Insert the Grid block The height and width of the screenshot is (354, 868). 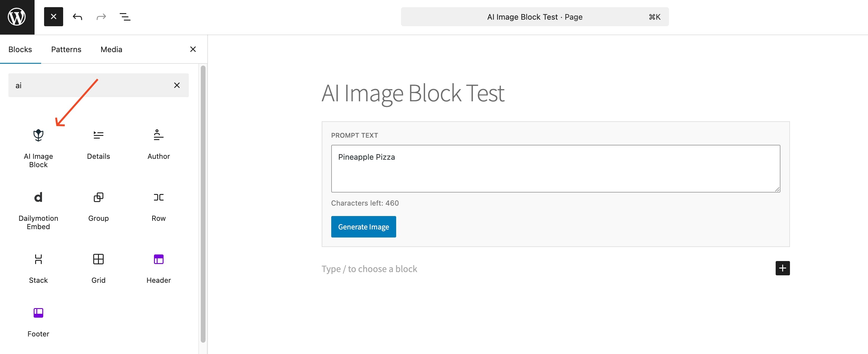tap(98, 268)
